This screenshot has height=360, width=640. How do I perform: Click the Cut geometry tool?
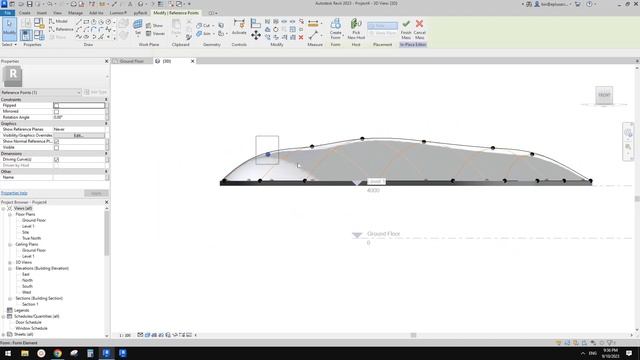click(203, 25)
